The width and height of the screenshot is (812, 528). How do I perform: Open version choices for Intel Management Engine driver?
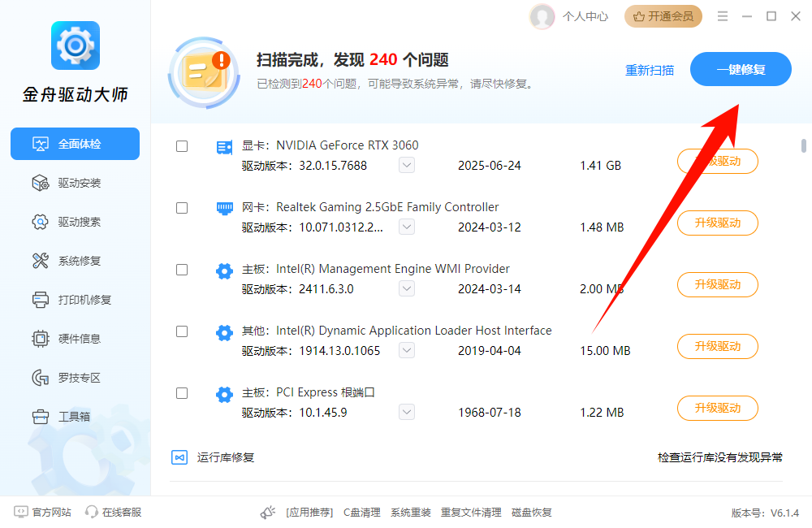(406, 288)
